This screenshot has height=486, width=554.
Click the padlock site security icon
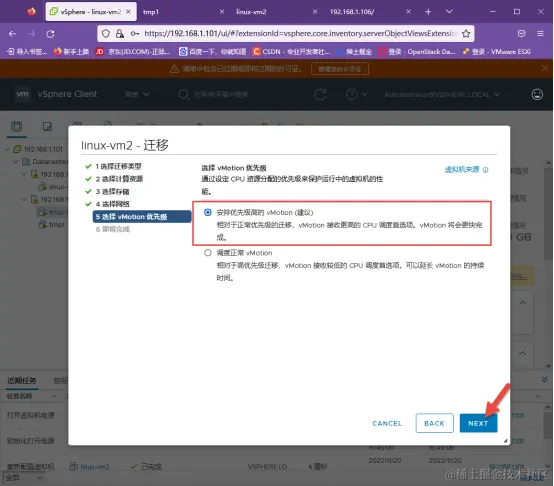coord(120,34)
